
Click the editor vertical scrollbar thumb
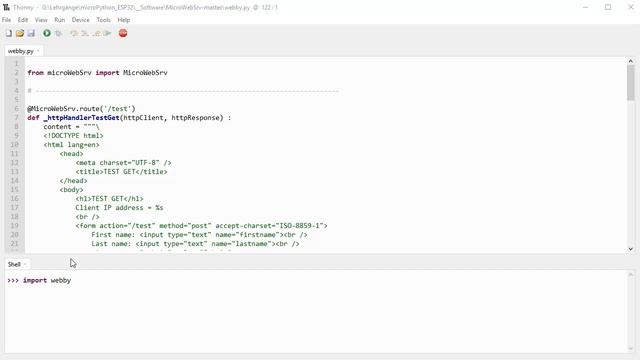631,83
